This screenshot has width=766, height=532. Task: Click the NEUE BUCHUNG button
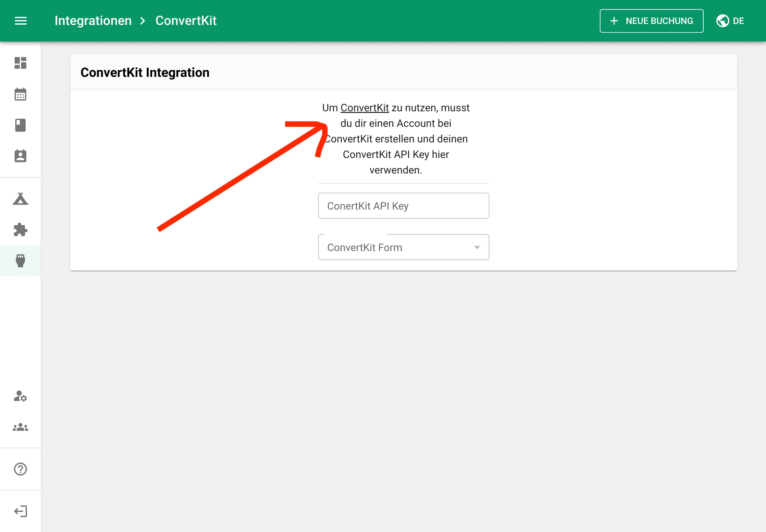(x=651, y=21)
